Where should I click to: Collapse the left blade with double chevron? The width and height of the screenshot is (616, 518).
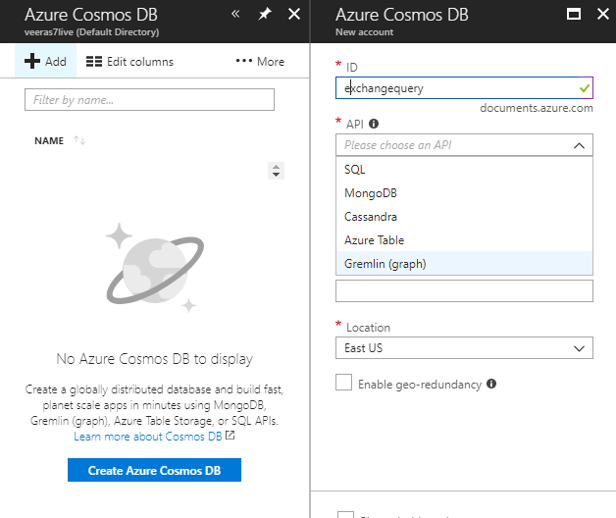235,14
